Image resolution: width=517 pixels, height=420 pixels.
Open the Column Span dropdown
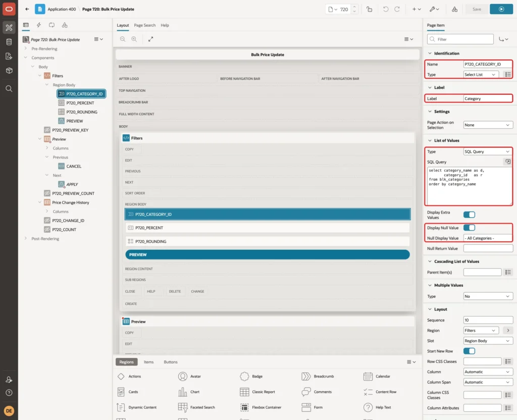tap(488, 382)
